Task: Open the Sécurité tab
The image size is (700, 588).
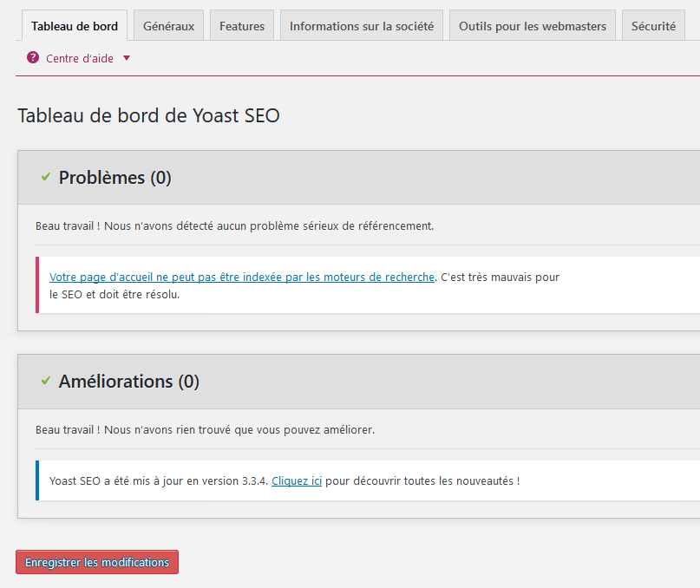Action: pyautogui.click(x=653, y=26)
